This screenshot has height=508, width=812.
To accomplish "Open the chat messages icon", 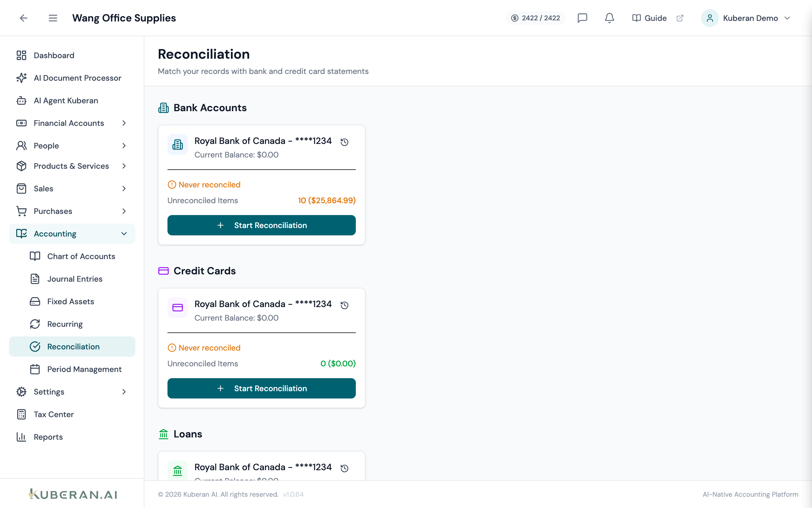I will [x=582, y=18].
